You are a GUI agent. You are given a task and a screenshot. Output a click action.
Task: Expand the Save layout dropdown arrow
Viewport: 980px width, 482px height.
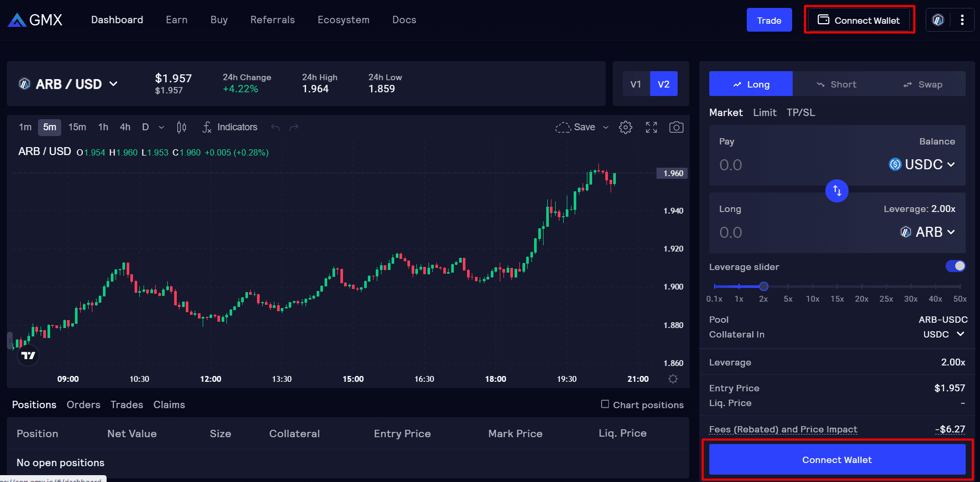coord(606,127)
